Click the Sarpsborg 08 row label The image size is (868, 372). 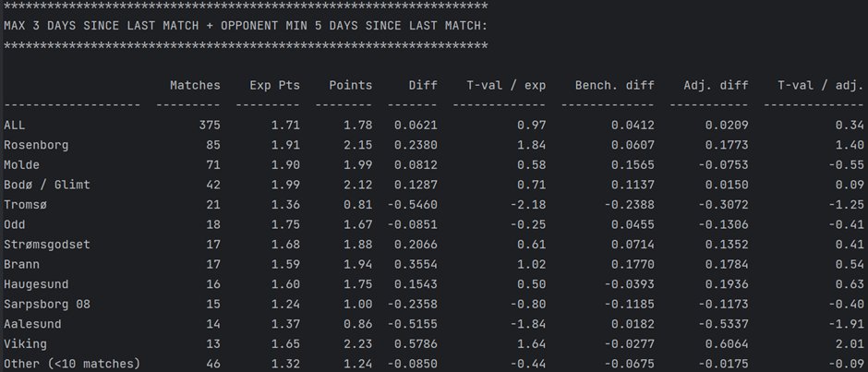47,305
